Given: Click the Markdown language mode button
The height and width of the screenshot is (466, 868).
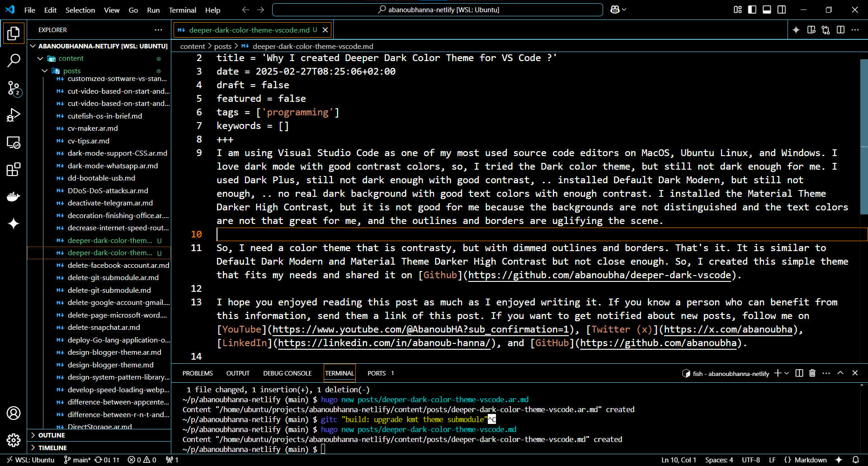Looking at the screenshot, I should (x=810, y=460).
